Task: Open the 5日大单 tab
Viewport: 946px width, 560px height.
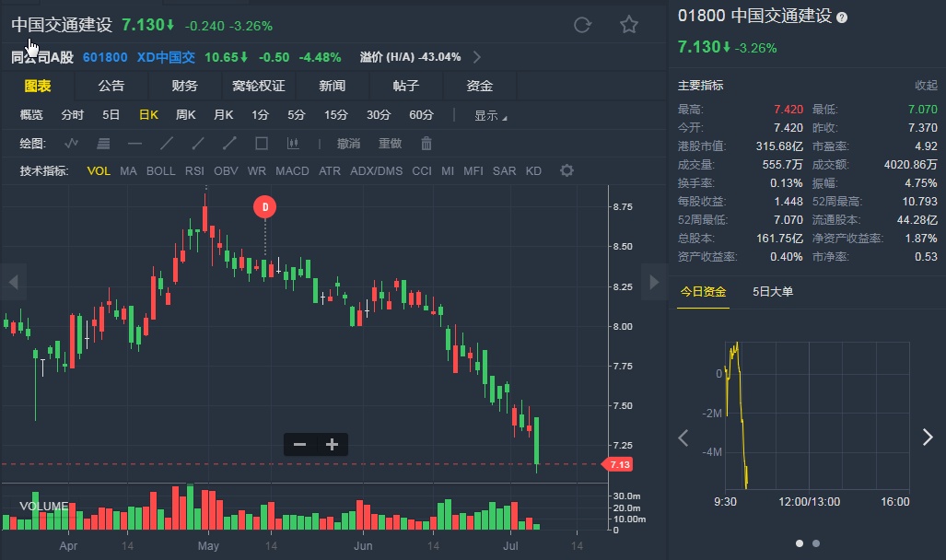Action: [x=772, y=291]
